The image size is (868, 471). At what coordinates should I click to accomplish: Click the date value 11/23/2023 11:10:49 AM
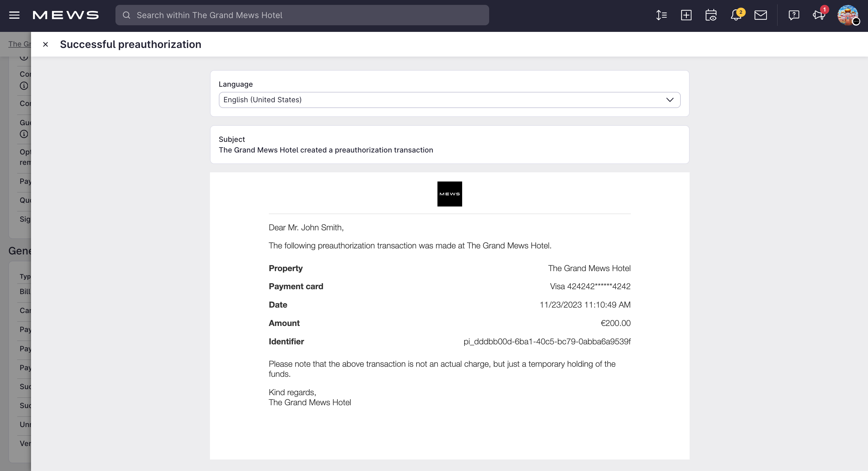(x=585, y=305)
